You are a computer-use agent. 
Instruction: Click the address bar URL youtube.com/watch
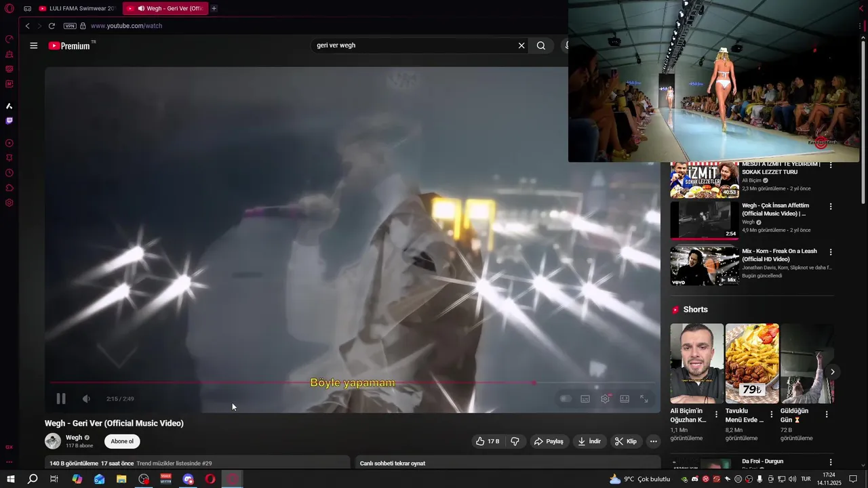[126, 26]
